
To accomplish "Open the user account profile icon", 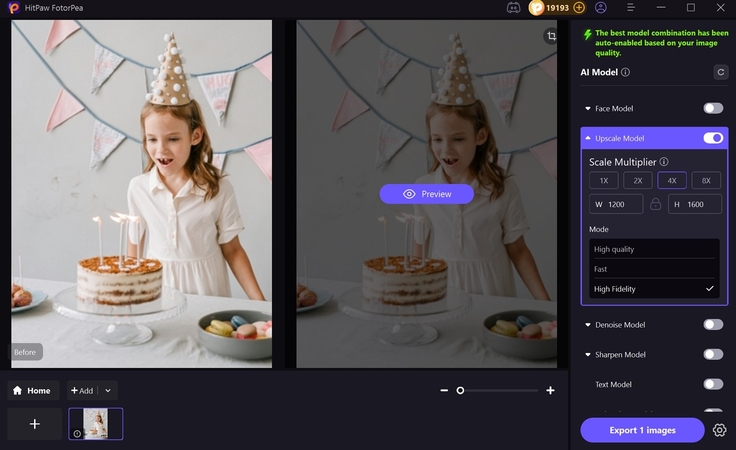I will 600,8.
